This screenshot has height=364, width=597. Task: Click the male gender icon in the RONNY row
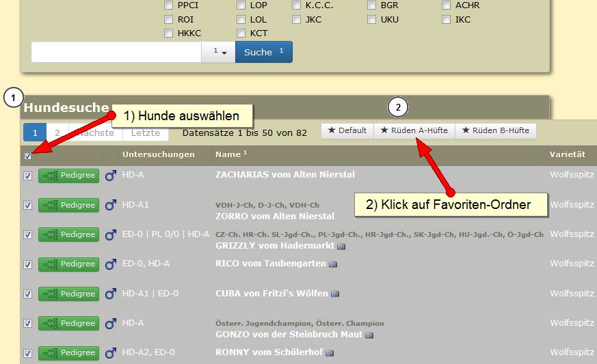tap(110, 353)
